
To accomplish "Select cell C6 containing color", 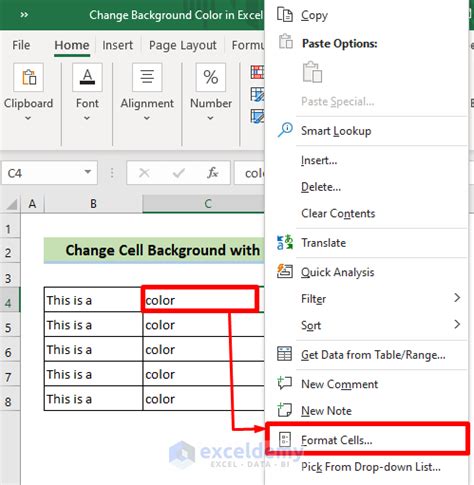I will tap(204, 349).
